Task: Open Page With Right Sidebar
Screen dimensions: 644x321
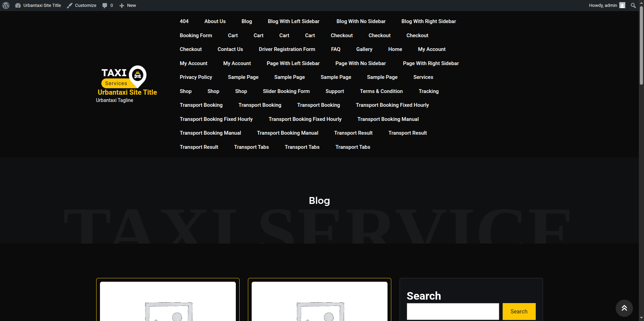Action: pos(431,63)
